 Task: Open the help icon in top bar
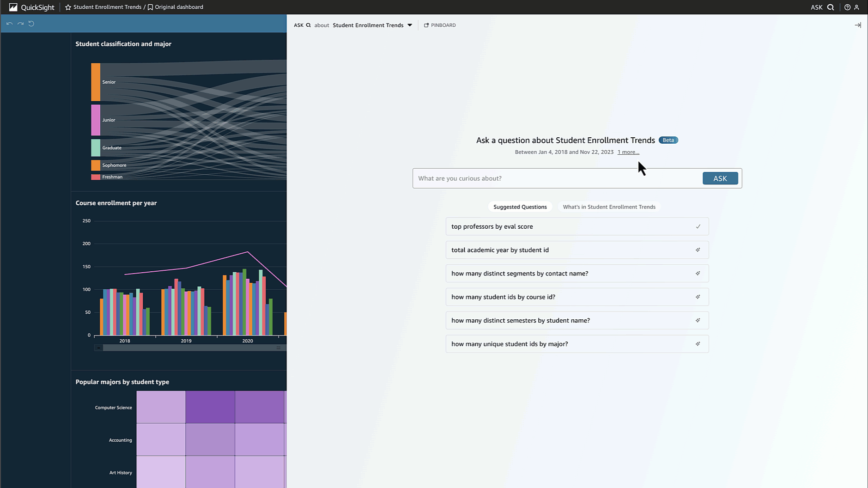tap(847, 7)
